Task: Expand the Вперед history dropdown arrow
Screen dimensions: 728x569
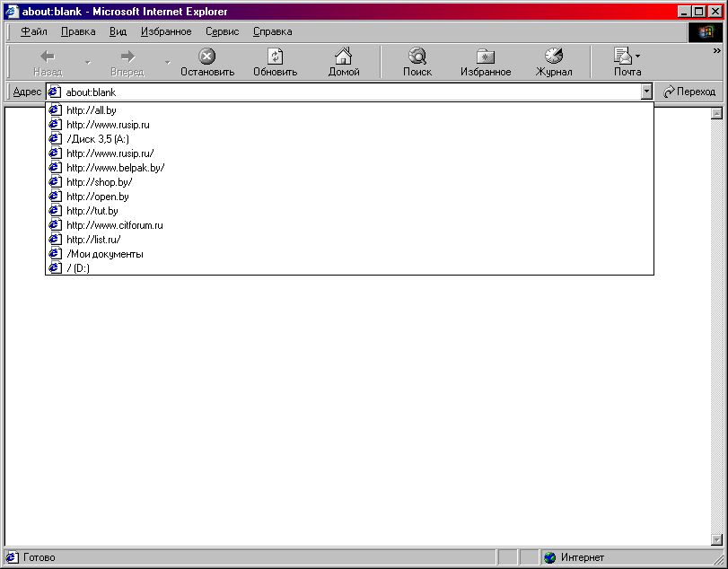Action: (x=168, y=62)
